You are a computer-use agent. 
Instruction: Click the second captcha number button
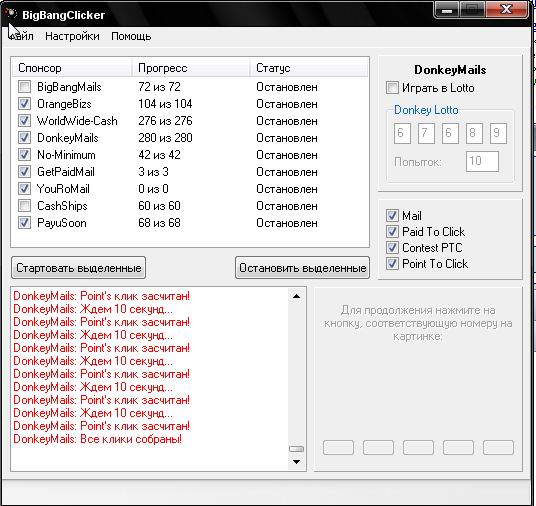click(378, 448)
